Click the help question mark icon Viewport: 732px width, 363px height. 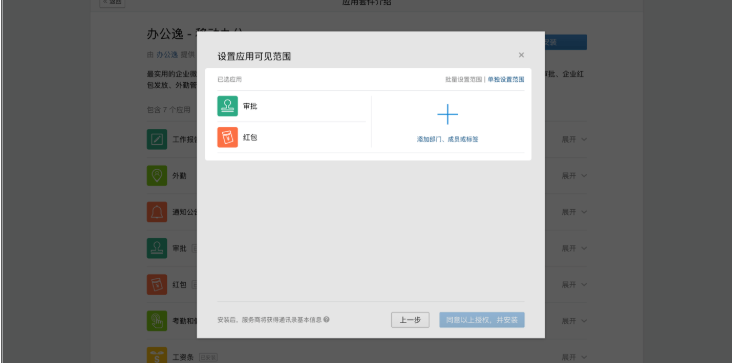click(x=326, y=320)
